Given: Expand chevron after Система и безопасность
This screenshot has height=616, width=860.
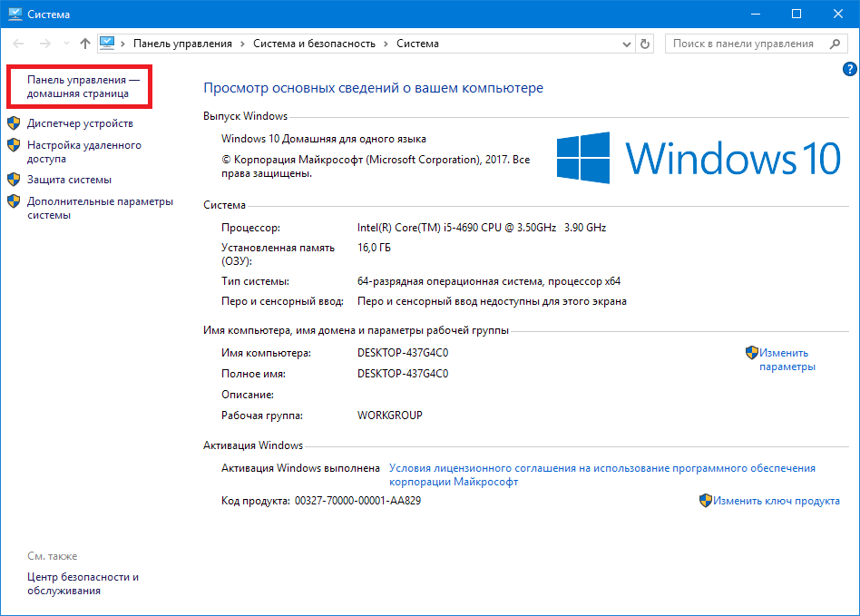Looking at the screenshot, I should (386, 44).
